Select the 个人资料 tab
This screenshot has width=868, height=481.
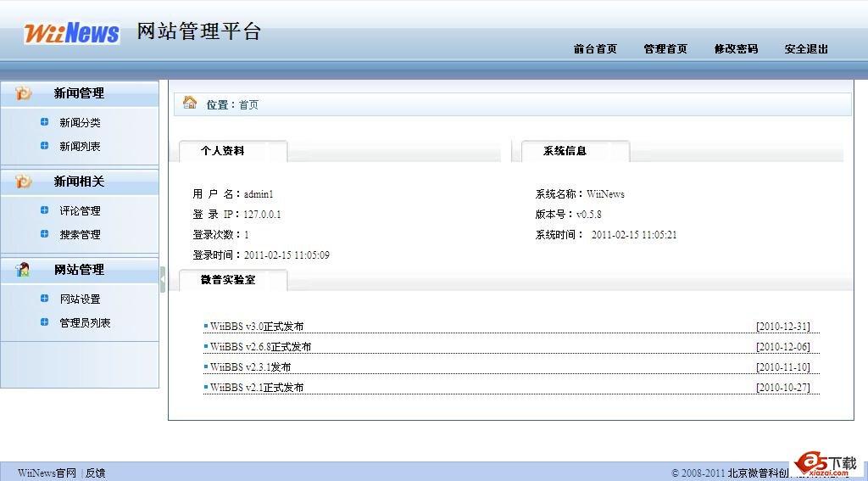232,151
